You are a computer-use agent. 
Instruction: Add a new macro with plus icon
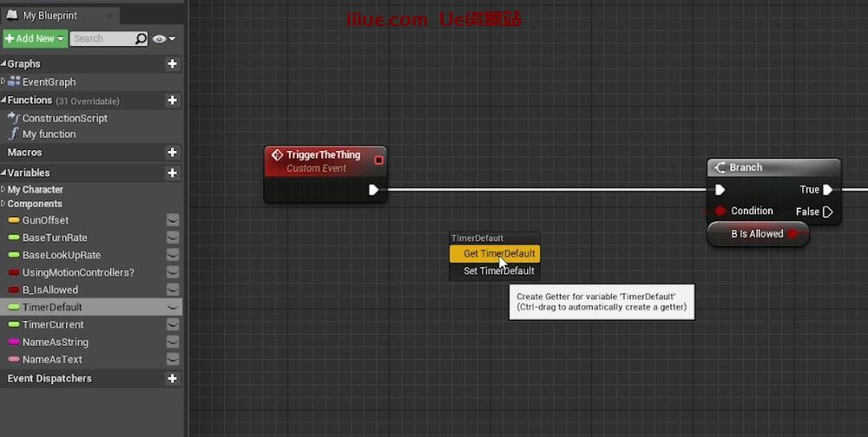[x=172, y=153]
